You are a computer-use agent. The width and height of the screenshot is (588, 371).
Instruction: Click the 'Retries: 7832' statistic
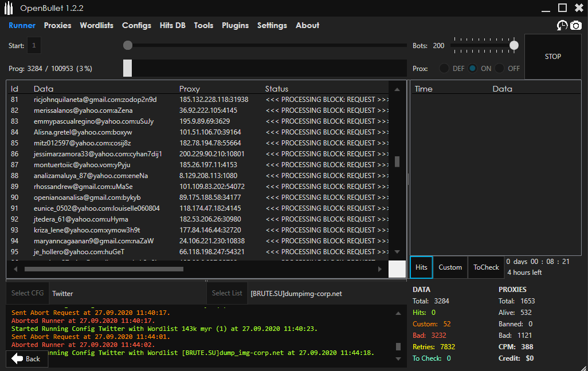point(434,347)
